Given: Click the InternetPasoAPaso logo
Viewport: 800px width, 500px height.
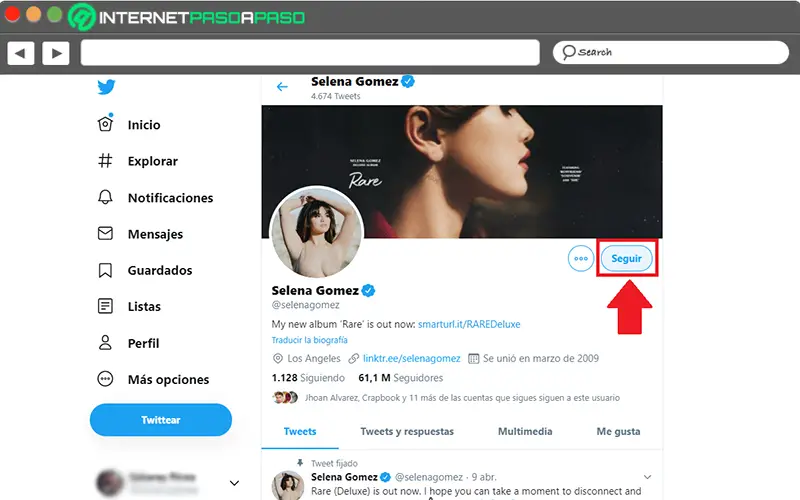Looking at the screenshot, I should [186, 17].
